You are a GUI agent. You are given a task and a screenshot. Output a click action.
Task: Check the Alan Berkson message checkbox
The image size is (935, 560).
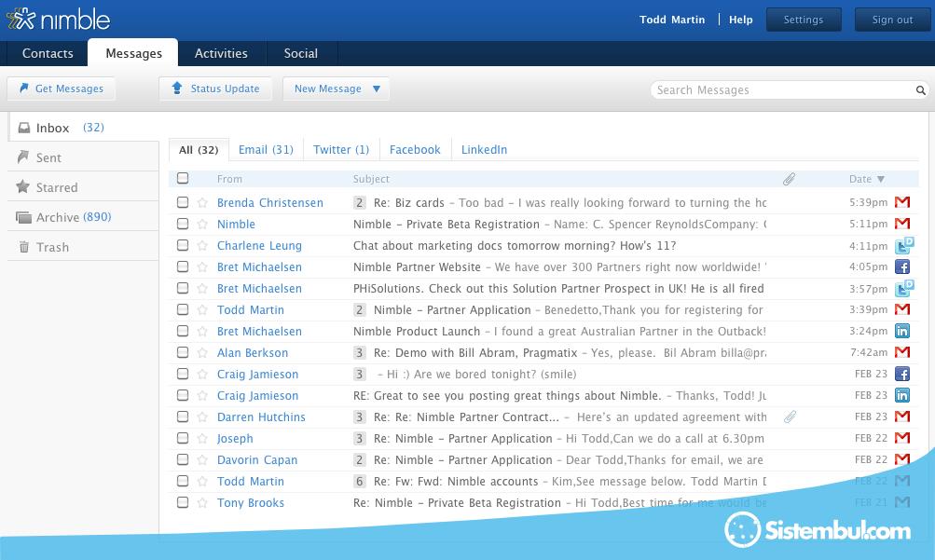pyautogui.click(x=183, y=353)
